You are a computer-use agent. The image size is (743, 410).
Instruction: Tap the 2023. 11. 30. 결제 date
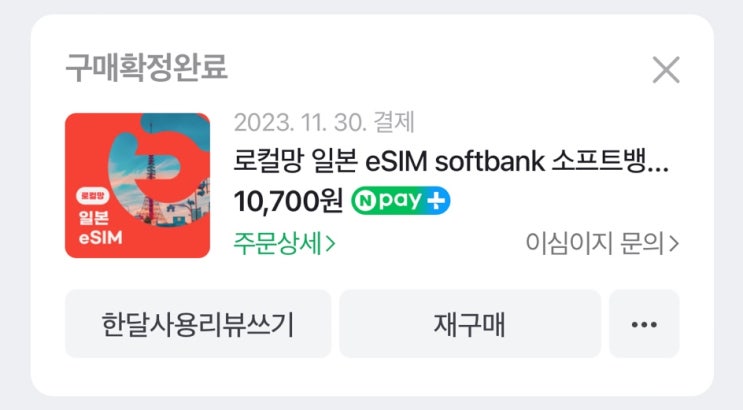click(x=324, y=122)
